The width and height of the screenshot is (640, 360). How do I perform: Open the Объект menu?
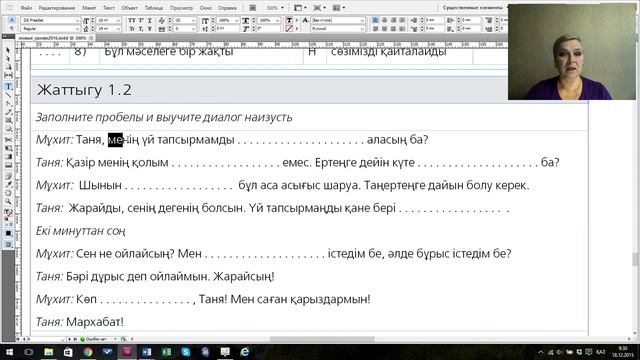pyautogui.click(x=129, y=8)
